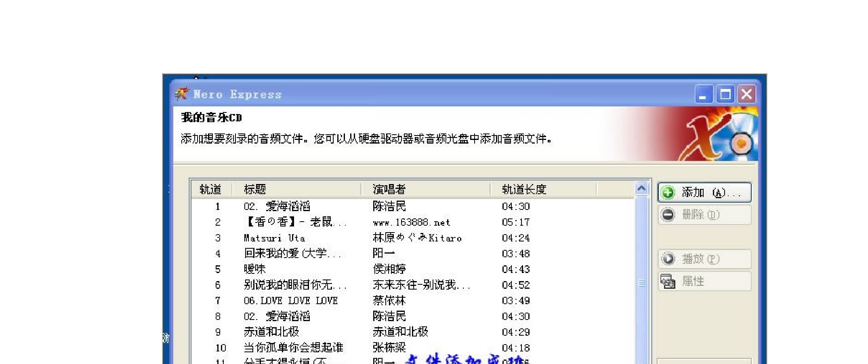Click track length 03:49

(x=516, y=301)
